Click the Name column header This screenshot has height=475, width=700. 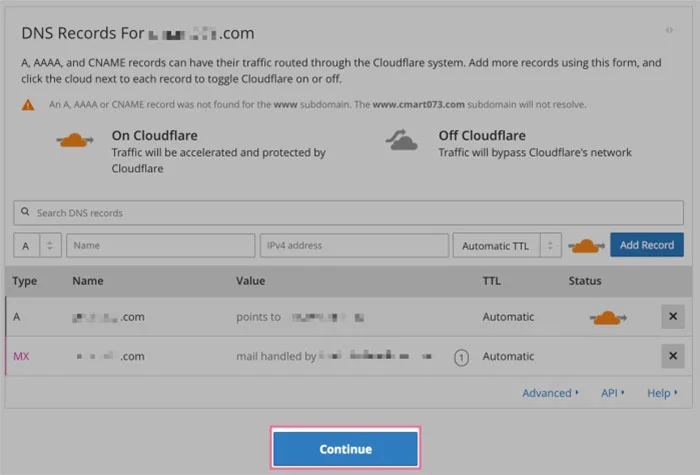(x=88, y=281)
